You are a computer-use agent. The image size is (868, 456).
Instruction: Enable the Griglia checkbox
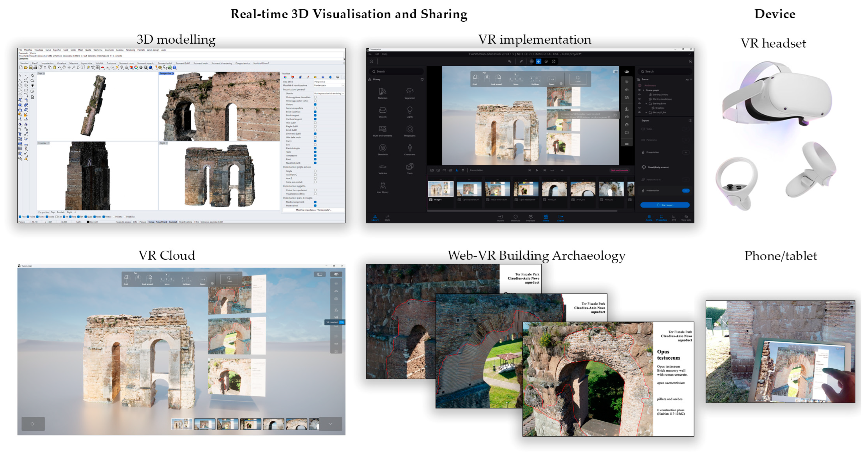coord(315,171)
